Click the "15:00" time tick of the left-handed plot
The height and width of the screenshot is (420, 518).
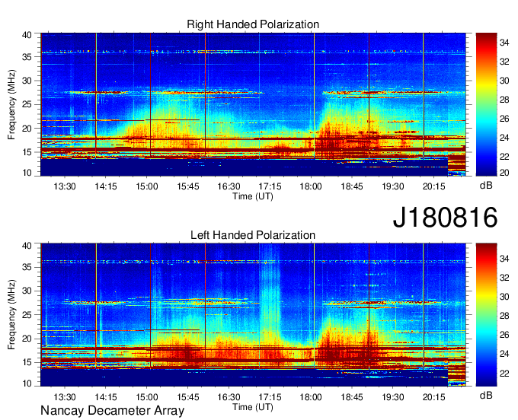pos(147,397)
